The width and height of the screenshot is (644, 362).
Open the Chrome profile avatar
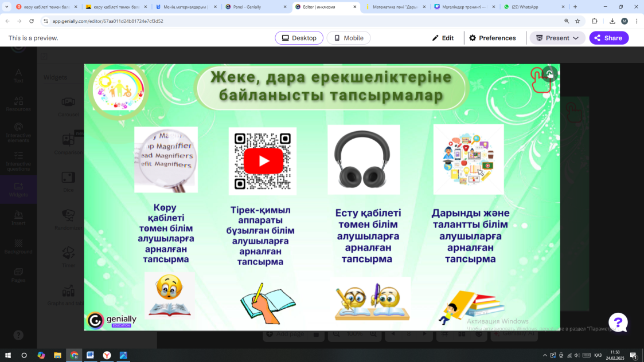pyautogui.click(x=625, y=21)
